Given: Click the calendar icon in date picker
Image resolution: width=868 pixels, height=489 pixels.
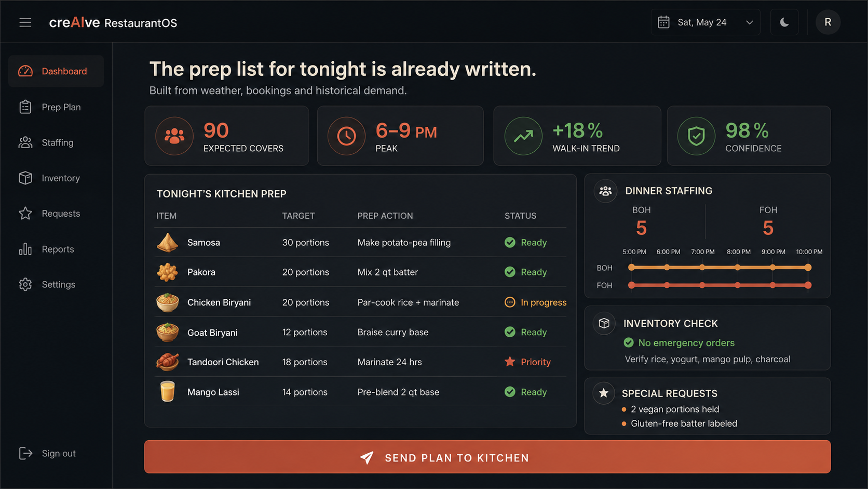Looking at the screenshot, I should tap(663, 22).
